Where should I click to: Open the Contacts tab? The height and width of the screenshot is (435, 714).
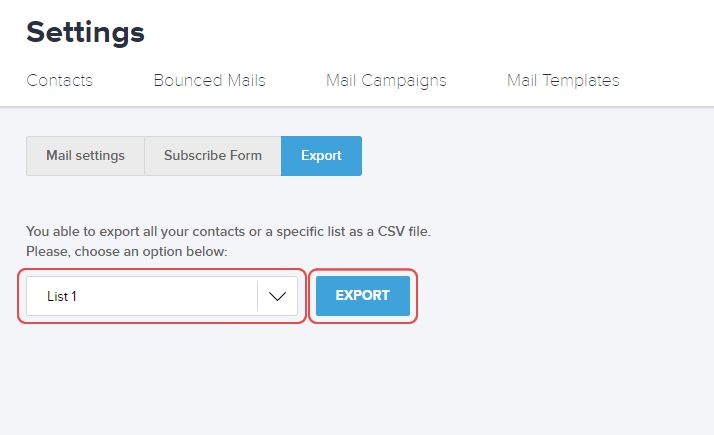59,80
